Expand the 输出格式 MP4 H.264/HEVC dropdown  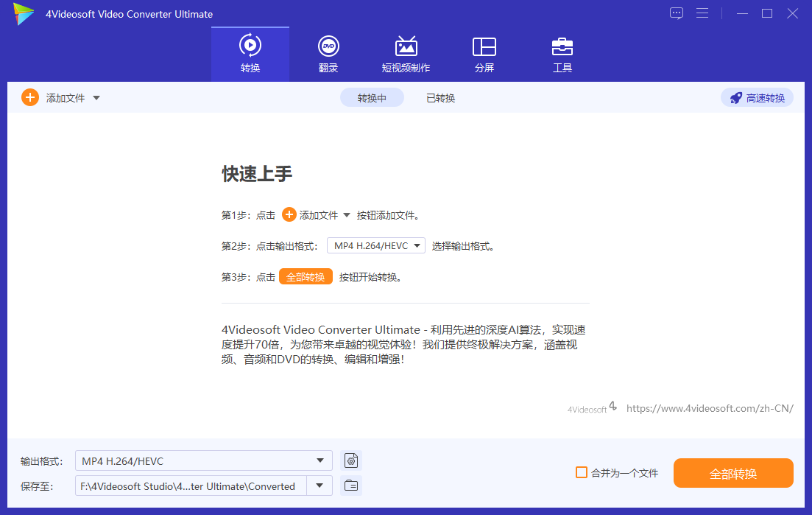coord(320,461)
